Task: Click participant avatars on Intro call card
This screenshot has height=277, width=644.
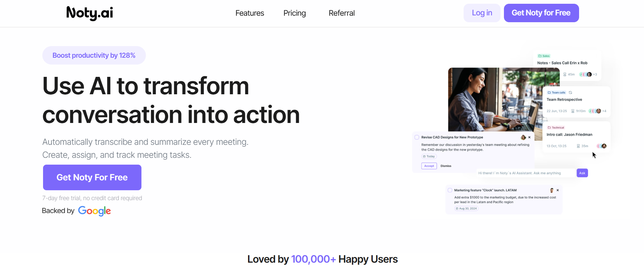Action: point(602,146)
